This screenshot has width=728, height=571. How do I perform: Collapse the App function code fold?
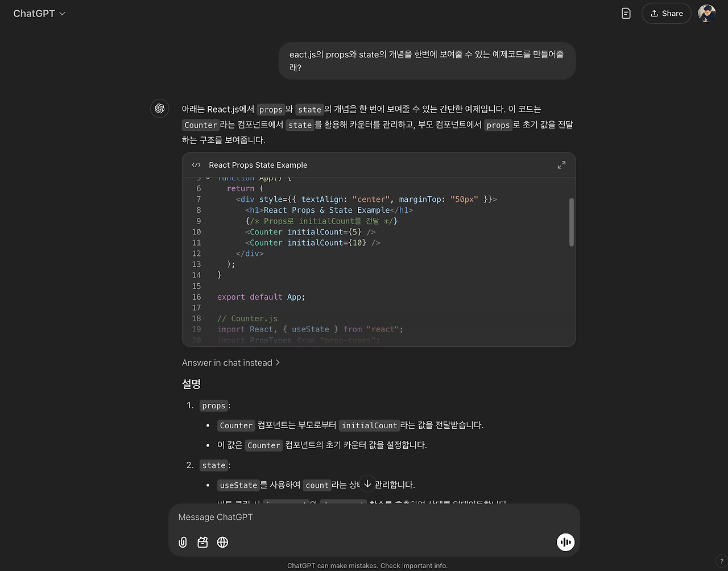point(207,177)
